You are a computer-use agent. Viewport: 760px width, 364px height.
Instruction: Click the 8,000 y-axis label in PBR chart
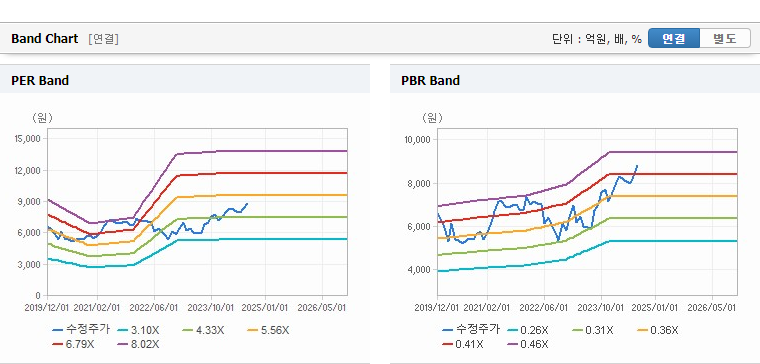tap(419, 183)
